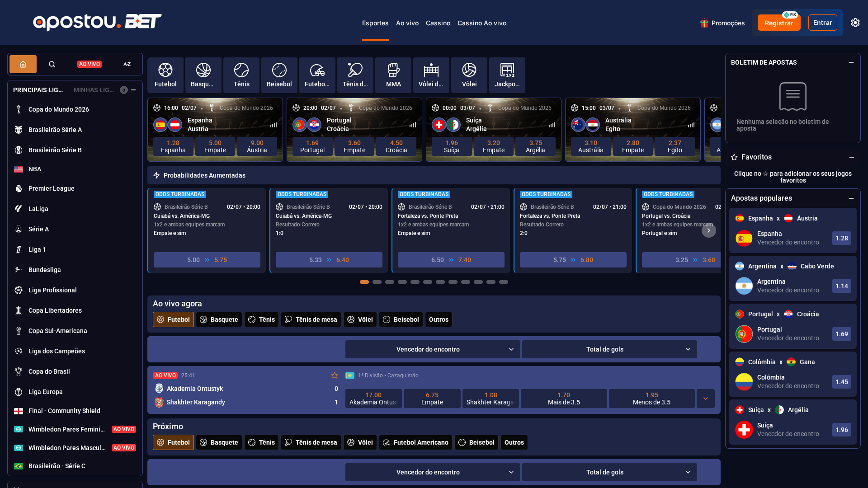Open stats bars for Suíça Argélia card
The image size is (868, 488).
point(552,125)
